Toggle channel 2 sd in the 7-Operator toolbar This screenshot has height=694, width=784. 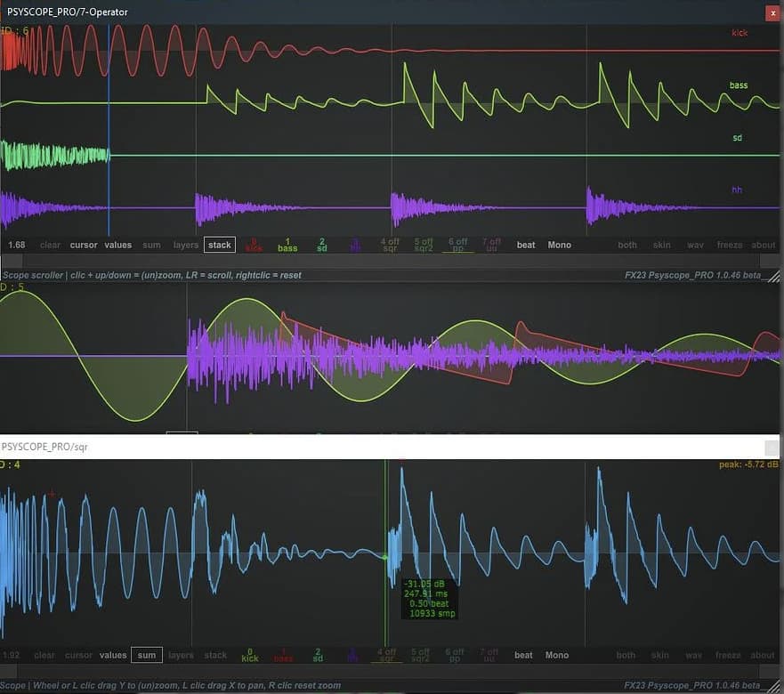tap(321, 245)
